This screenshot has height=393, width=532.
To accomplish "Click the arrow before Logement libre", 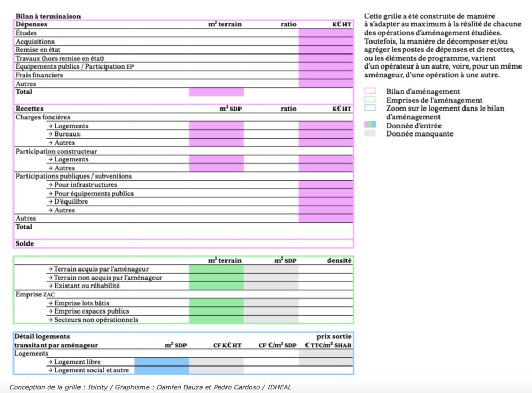I will tap(50, 362).
